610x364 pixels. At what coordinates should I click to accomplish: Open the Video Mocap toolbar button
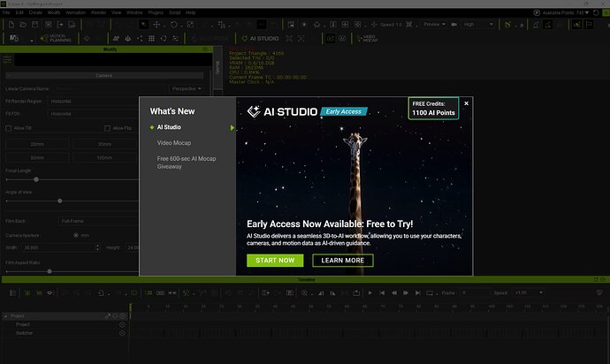(x=367, y=38)
